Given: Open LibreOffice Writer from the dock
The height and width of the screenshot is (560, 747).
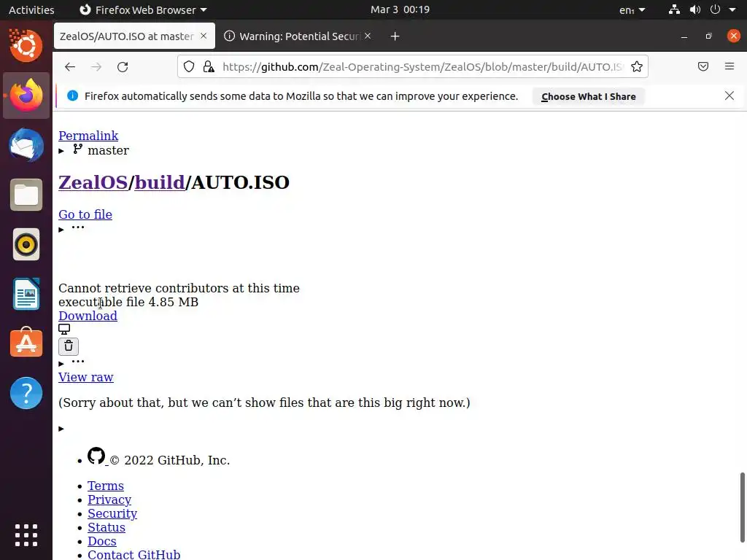Looking at the screenshot, I should click(x=26, y=294).
